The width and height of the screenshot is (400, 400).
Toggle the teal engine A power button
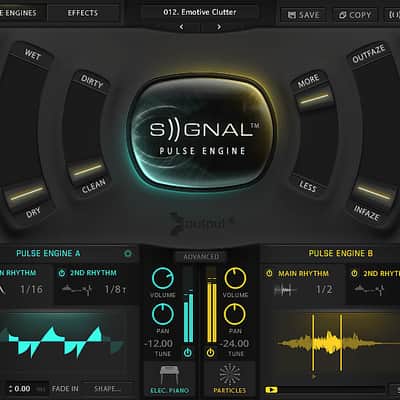tap(188, 352)
